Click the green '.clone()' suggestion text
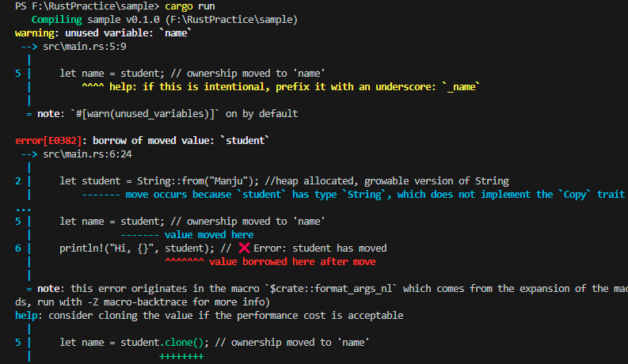This screenshot has height=364, width=628. click(182, 343)
